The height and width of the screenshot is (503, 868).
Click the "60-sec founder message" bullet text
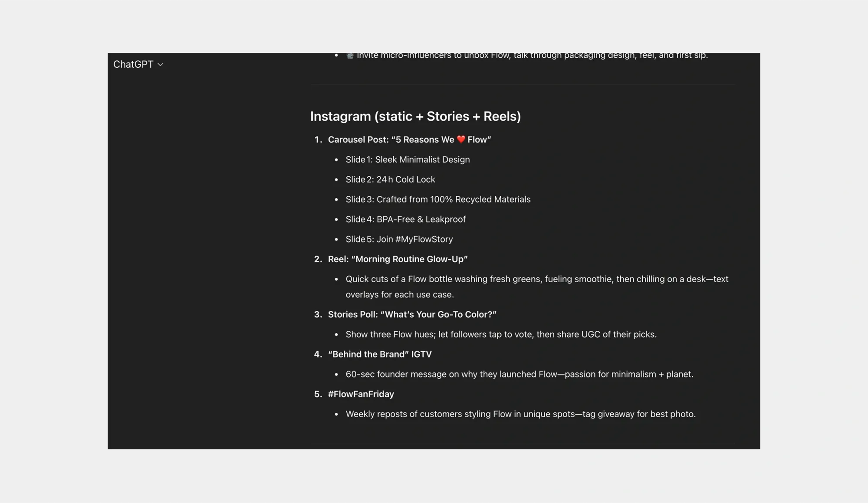pyautogui.click(x=519, y=375)
